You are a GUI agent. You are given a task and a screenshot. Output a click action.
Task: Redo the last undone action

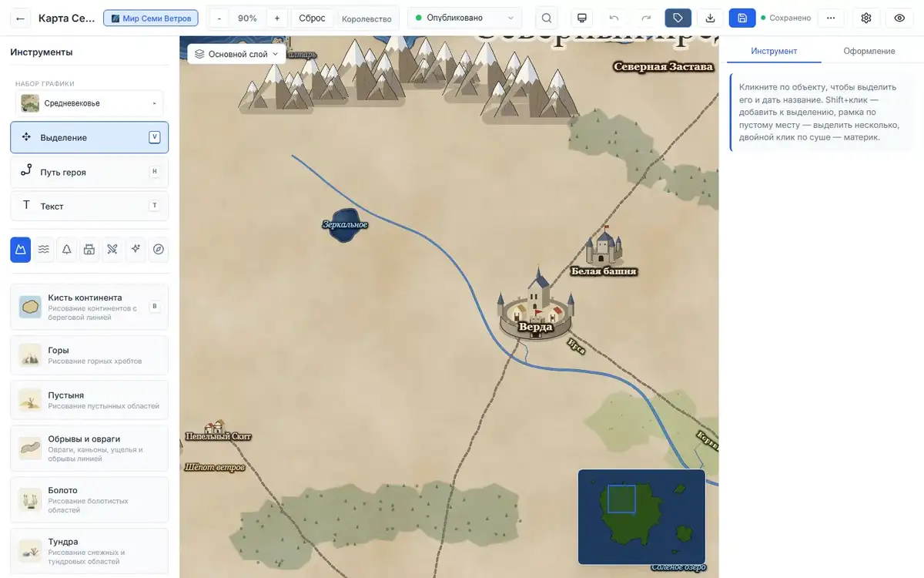[646, 18]
